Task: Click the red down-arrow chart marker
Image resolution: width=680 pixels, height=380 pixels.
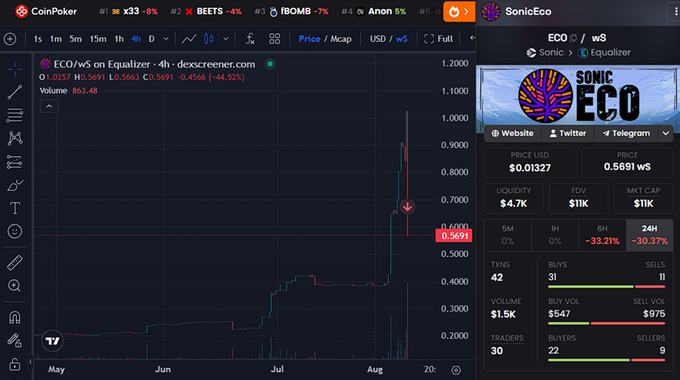Action: coord(407,207)
